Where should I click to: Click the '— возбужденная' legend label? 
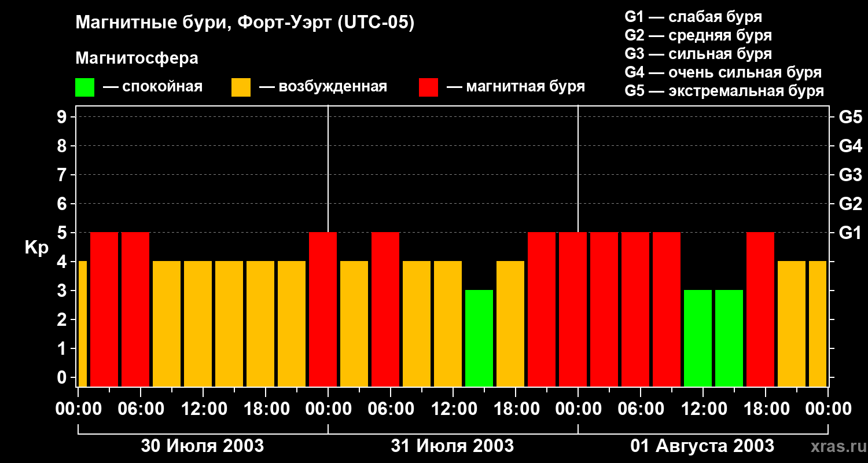pyautogui.click(x=323, y=87)
